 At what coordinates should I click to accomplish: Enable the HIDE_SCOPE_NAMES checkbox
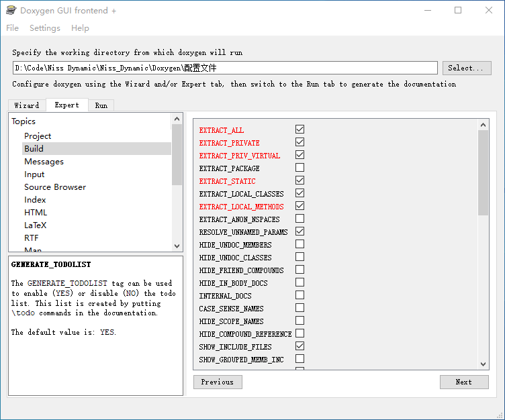pos(300,321)
